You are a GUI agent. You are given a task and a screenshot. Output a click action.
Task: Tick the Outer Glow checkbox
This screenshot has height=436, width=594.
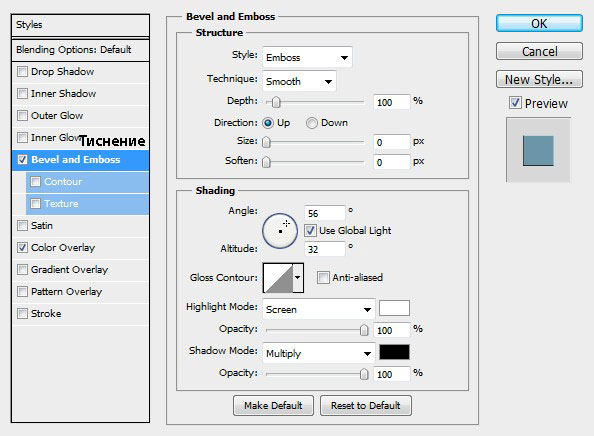(x=22, y=116)
